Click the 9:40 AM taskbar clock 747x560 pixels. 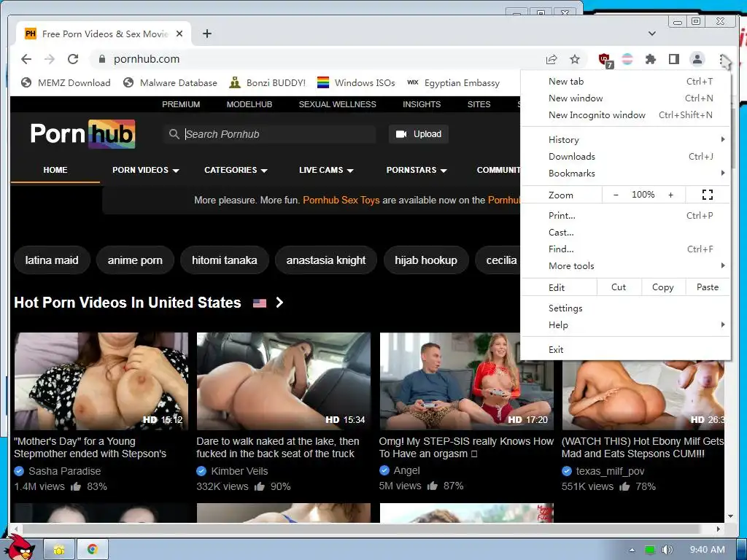tap(708, 550)
